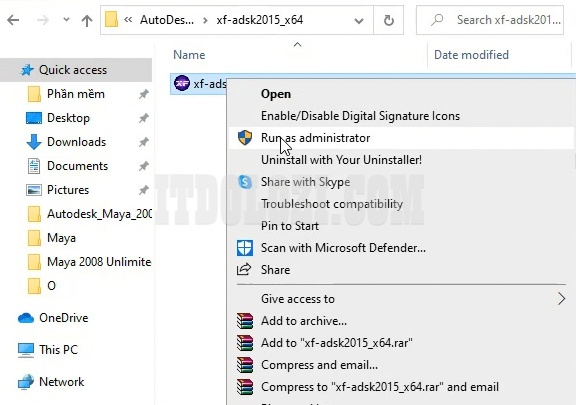Unpin Pictures using its pin icon
The image size is (576, 405).
(144, 190)
